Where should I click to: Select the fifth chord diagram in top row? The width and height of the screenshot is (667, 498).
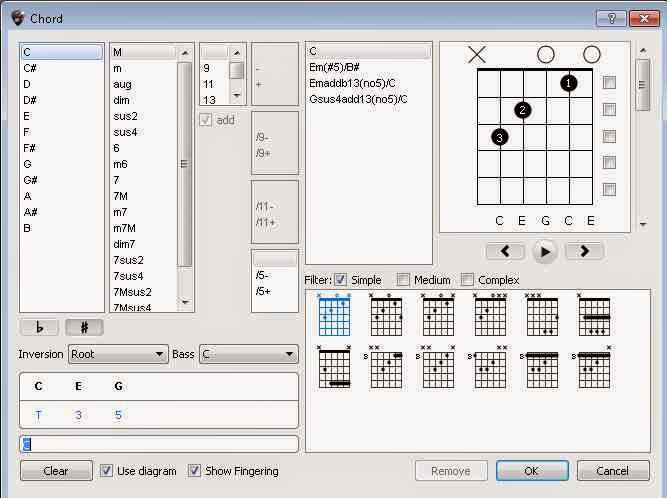pos(542,315)
